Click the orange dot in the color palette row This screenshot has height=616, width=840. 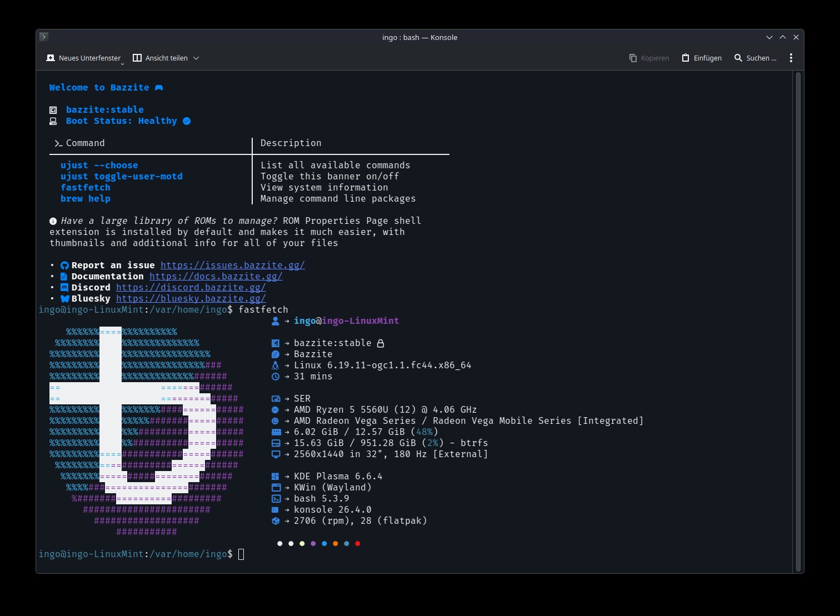click(x=336, y=544)
